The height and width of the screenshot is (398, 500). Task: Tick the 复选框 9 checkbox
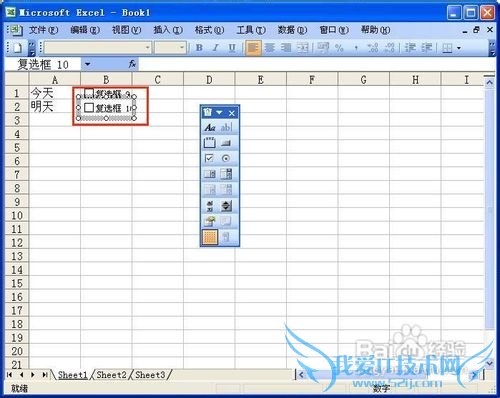point(89,93)
